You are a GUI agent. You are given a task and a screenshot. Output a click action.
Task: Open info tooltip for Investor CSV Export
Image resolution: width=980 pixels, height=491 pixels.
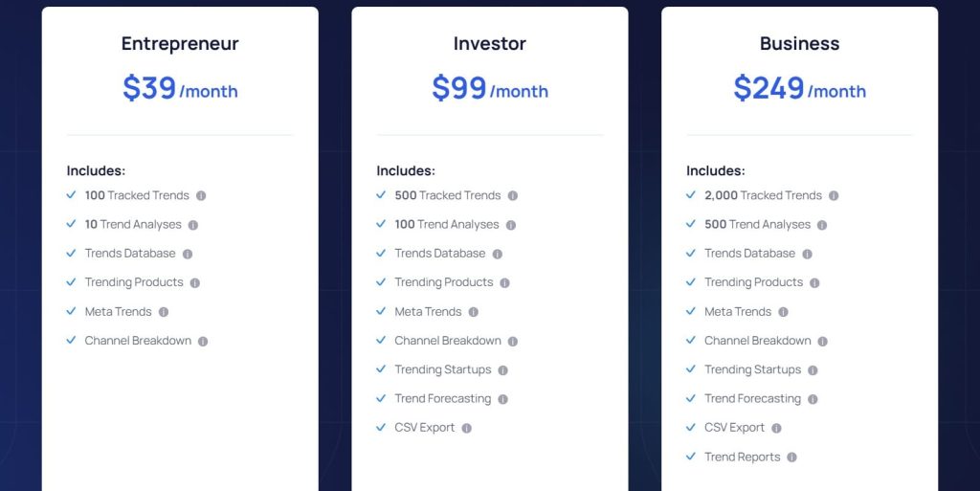(x=467, y=429)
